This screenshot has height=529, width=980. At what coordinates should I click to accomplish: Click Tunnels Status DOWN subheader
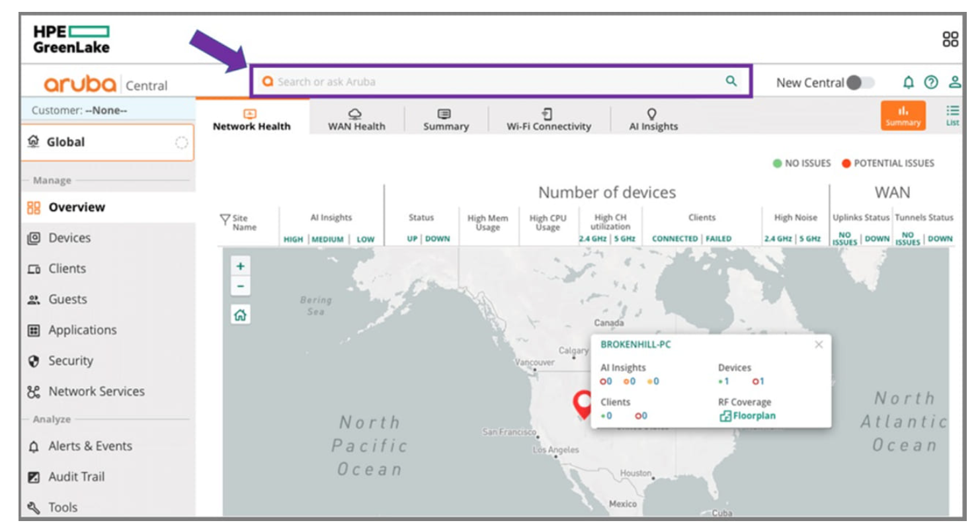(x=940, y=239)
